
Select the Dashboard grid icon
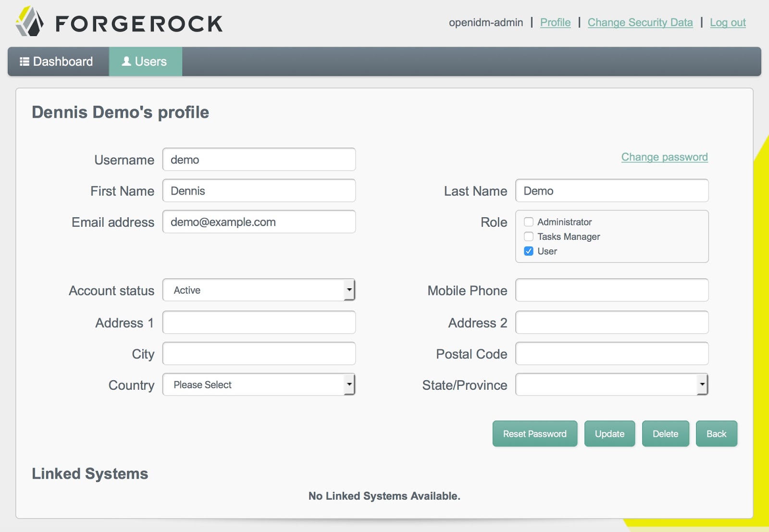25,62
